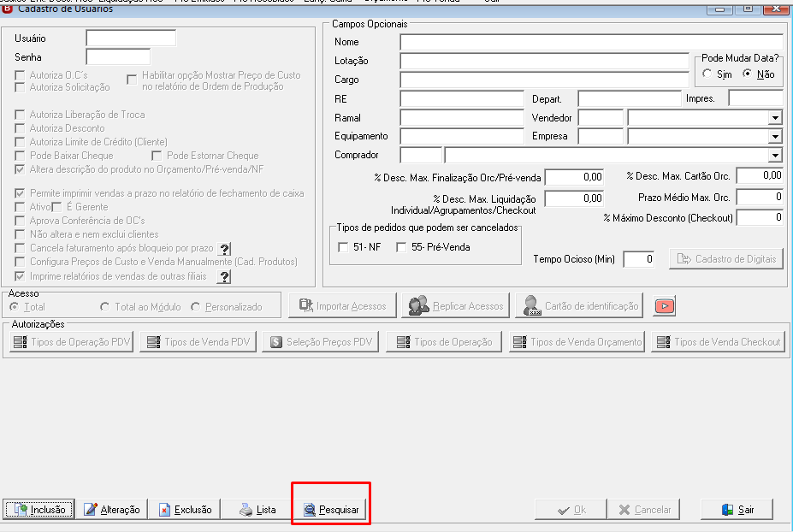The width and height of the screenshot is (793, 532).
Task: Click the Inclusão add-record button
Action: click(x=39, y=509)
